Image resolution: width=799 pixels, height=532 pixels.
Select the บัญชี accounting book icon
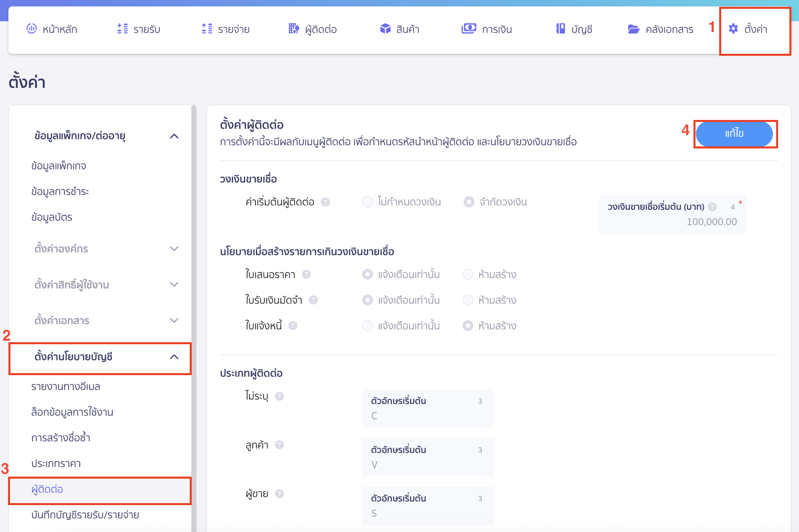tap(560, 28)
